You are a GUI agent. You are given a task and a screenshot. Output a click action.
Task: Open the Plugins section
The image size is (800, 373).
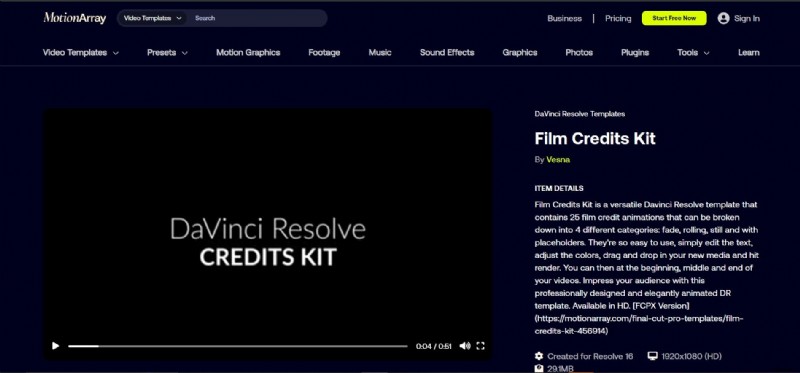click(x=635, y=53)
